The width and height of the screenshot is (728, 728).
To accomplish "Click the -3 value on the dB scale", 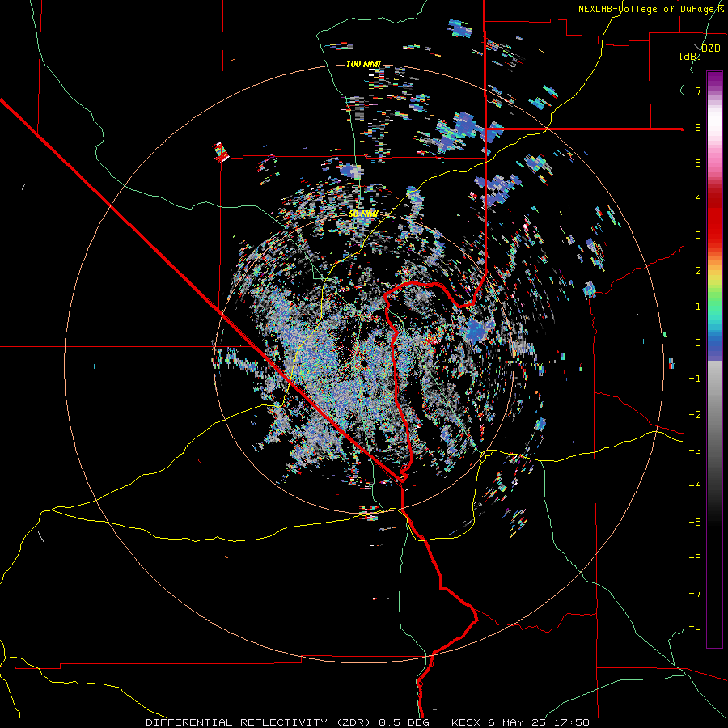I will (695, 451).
